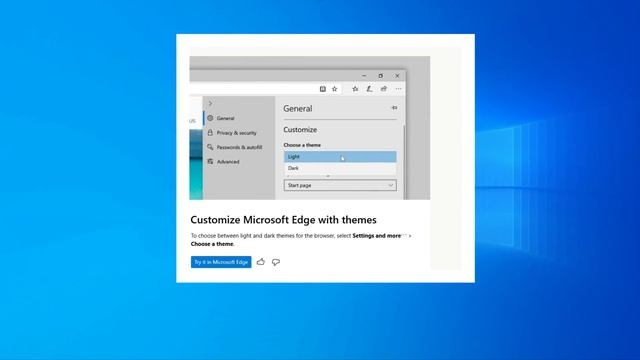The width and height of the screenshot is (640, 360).
Task: Click the bold text Settings and more
Action: [x=376, y=236]
